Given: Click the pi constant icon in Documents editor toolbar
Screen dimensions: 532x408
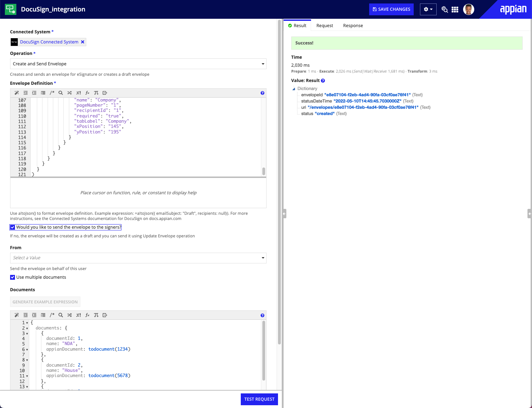Looking at the screenshot, I should pos(96,315).
